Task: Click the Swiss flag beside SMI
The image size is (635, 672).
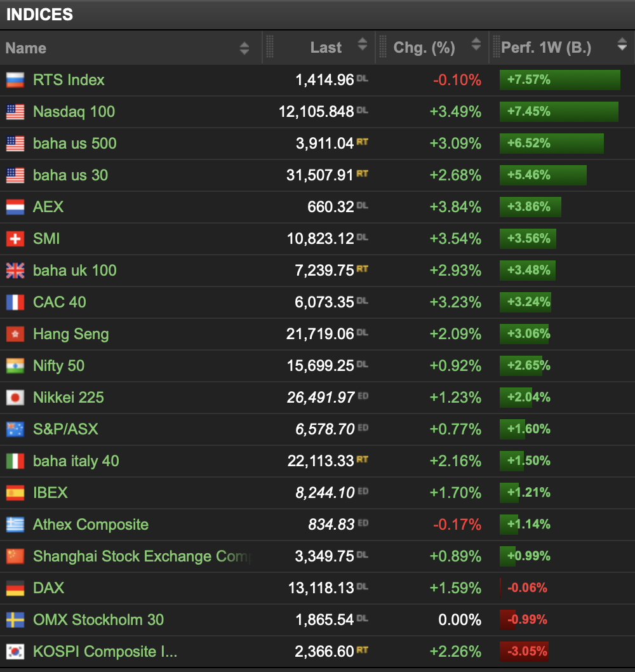Action: [x=15, y=239]
